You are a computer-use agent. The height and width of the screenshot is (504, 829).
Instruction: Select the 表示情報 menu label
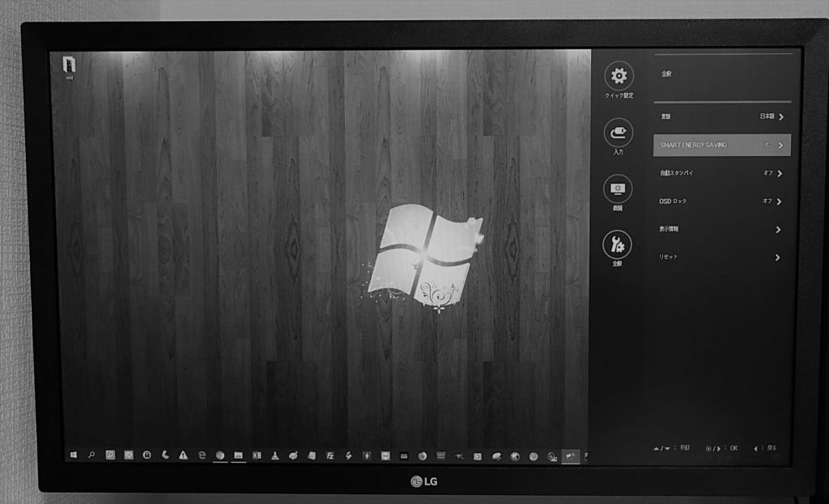pos(668,229)
